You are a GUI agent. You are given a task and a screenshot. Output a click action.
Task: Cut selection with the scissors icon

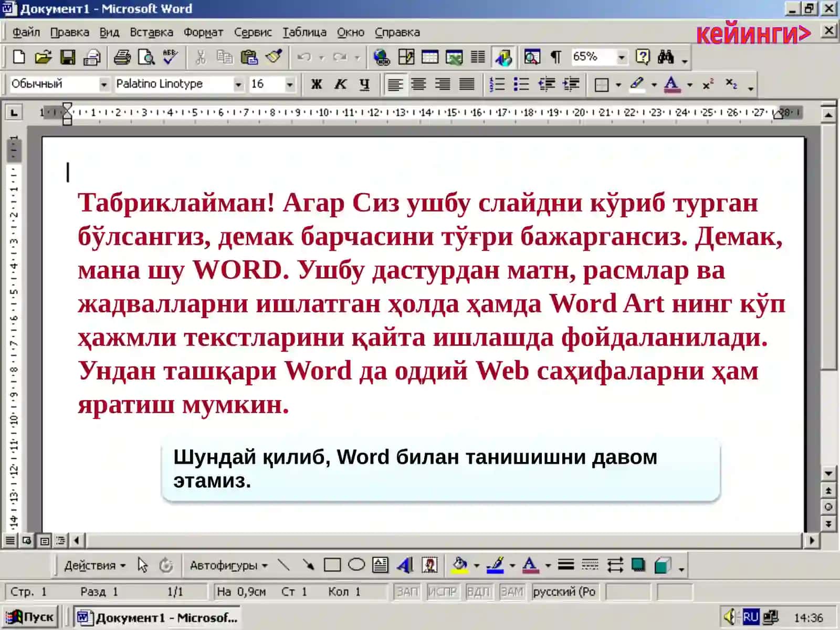click(x=201, y=57)
